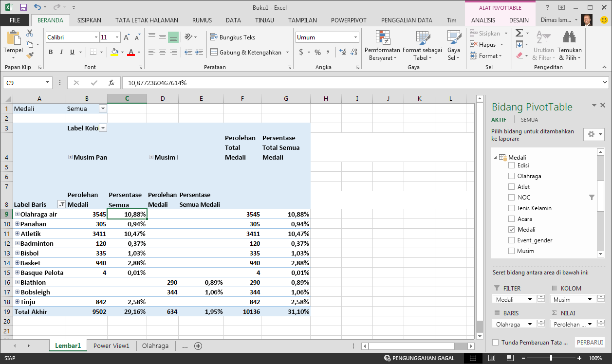Click the PERBARUI update button
Screen dimensions: 612x364
(x=590, y=343)
